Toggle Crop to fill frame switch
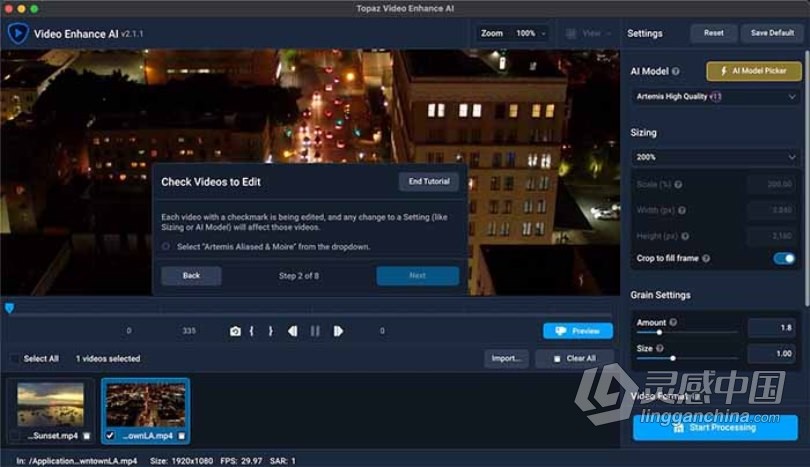The image size is (810, 467). tap(784, 258)
